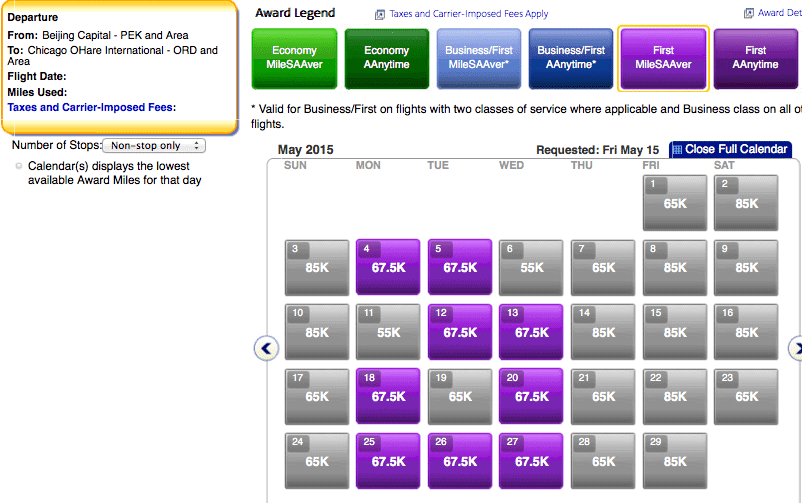Open Taxes and Carrier-Imposed Fees Apply link
Image resolution: width=802 pixels, height=503 pixels.
point(469,14)
